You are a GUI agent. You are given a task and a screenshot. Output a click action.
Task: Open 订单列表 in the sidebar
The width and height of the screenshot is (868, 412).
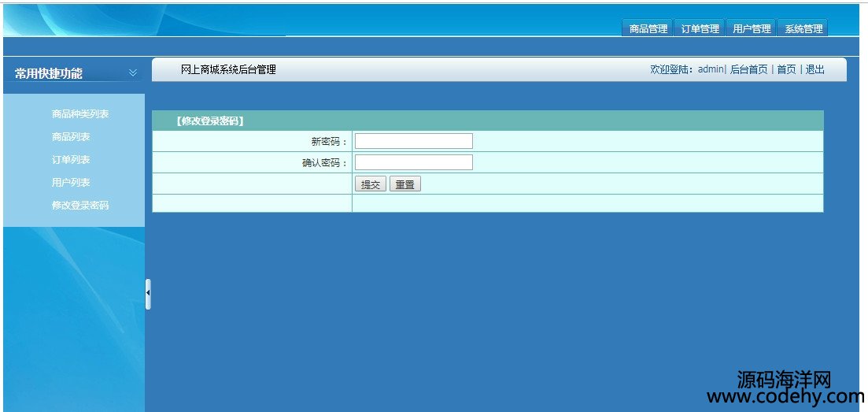71,159
